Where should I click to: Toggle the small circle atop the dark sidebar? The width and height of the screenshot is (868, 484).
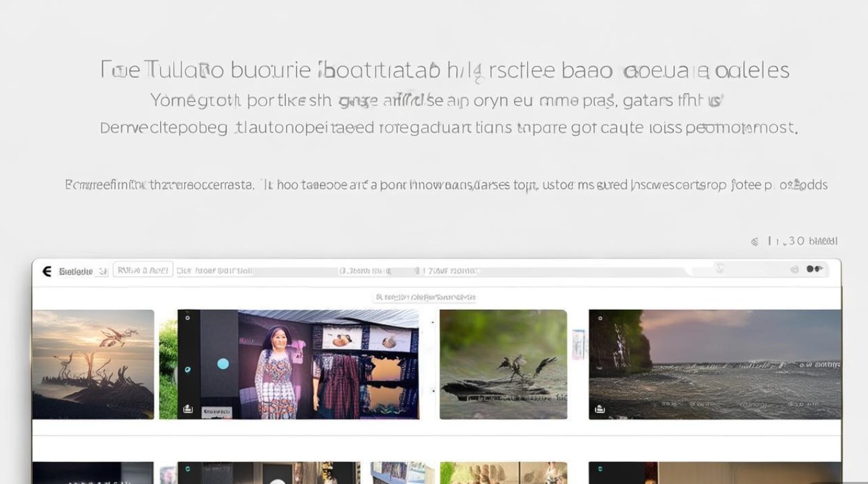(x=187, y=318)
